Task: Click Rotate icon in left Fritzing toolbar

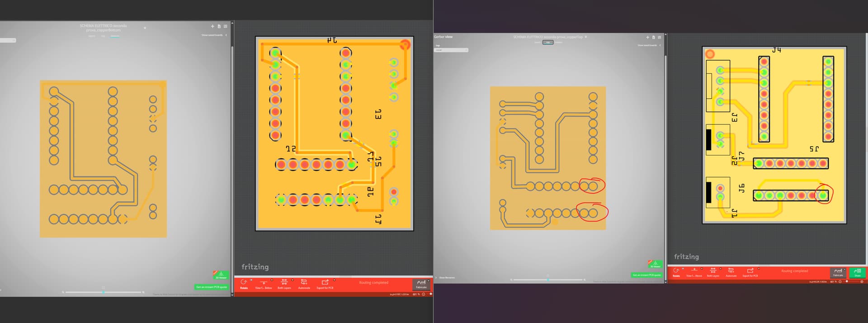Action: click(x=244, y=283)
